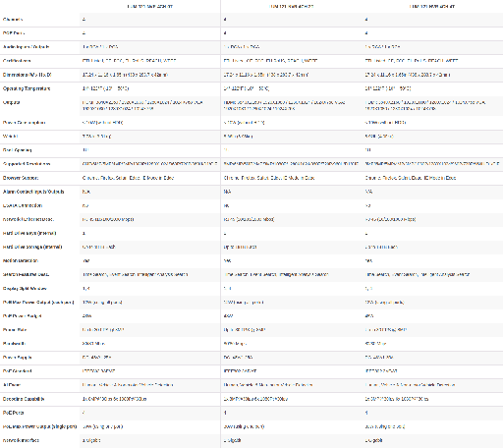Click the last product column header

click(x=432, y=6)
